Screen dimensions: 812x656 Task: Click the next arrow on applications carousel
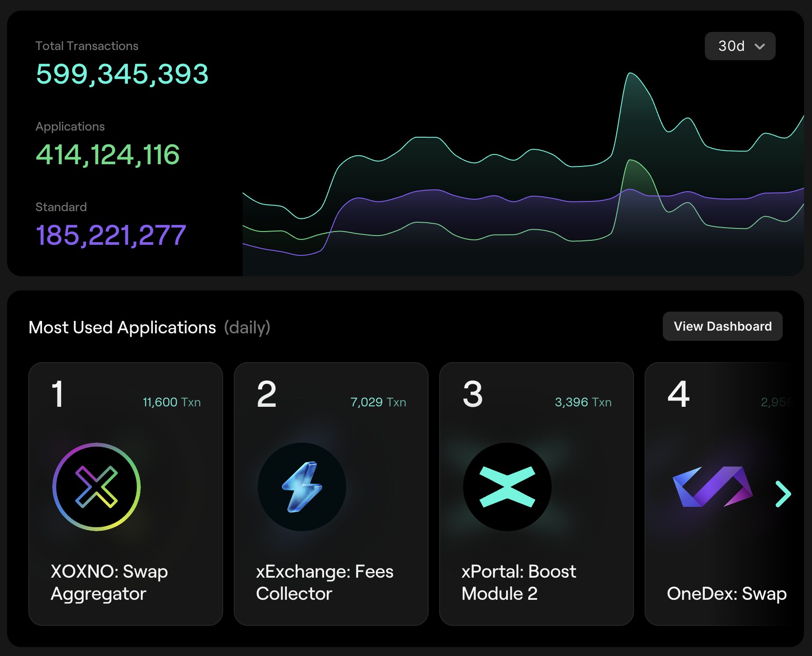783,494
